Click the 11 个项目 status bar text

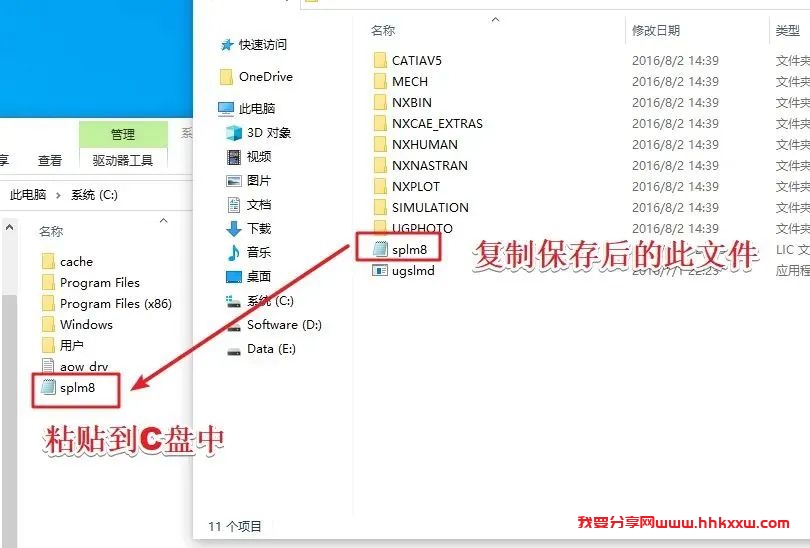pos(235,526)
